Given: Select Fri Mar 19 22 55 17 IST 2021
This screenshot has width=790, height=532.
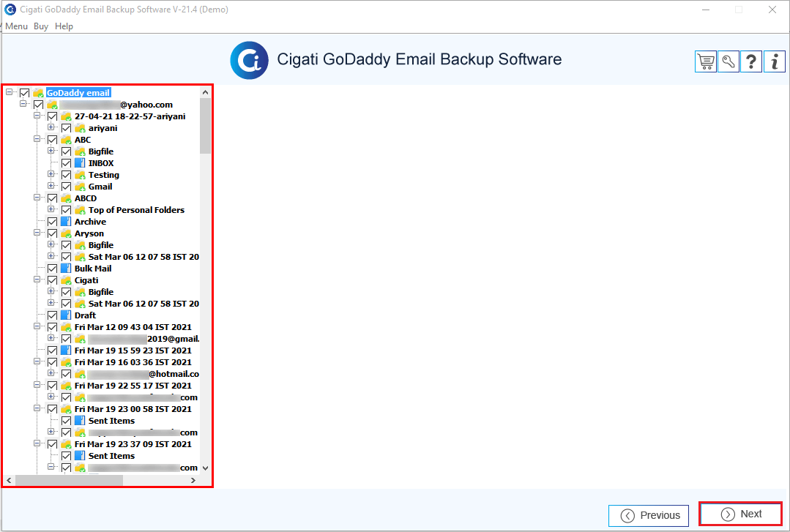Looking at the screenshot, I should pos(133,386).
